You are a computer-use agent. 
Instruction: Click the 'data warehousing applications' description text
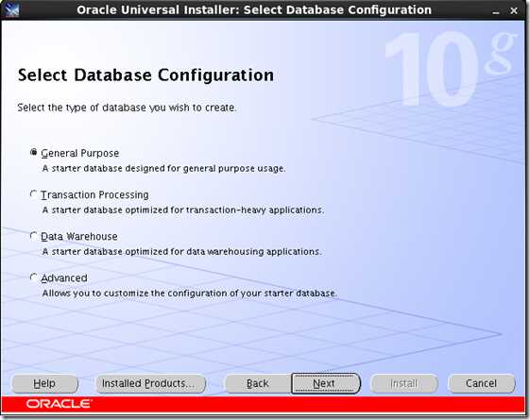tap(181, 251)
